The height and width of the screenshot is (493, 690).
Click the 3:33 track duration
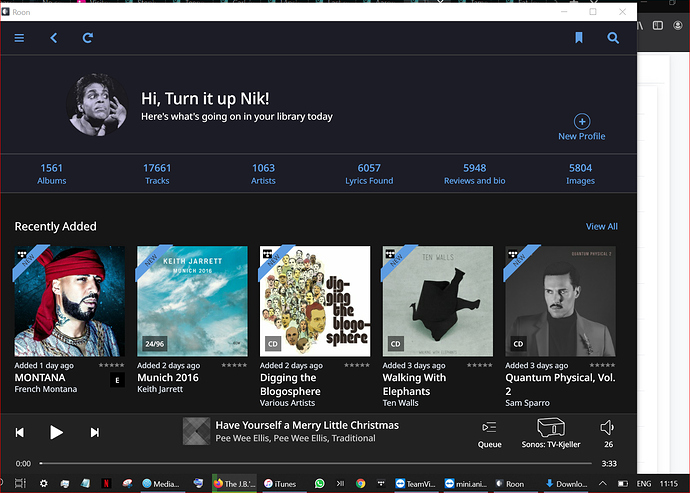(x=609, y=464)
